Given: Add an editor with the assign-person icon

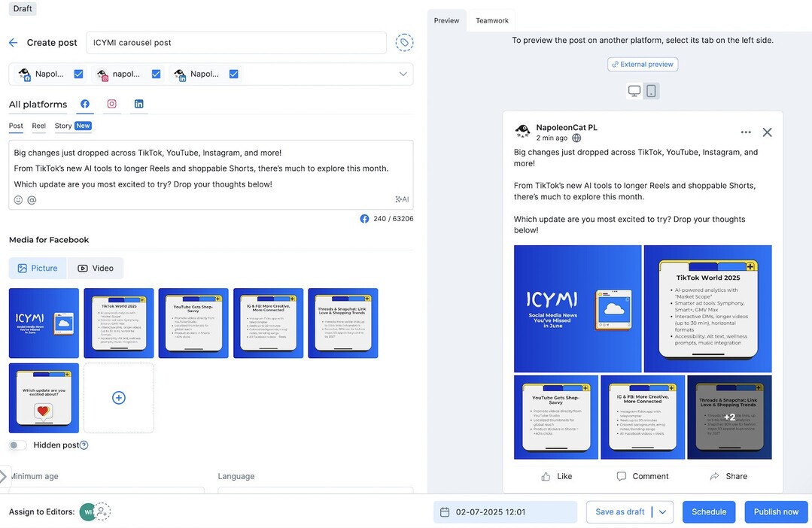Looking at the screenshot, I should click(x=102, y=511).
